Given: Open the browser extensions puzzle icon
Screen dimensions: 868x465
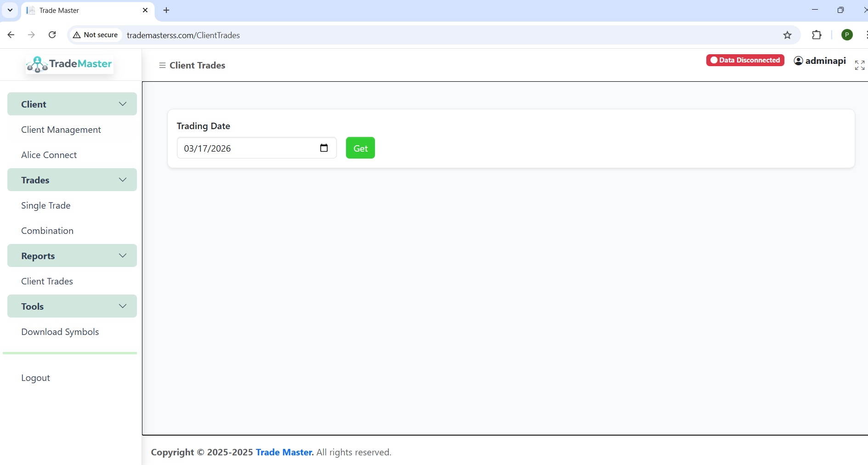Looking at the screenshot, I should 817,35.
